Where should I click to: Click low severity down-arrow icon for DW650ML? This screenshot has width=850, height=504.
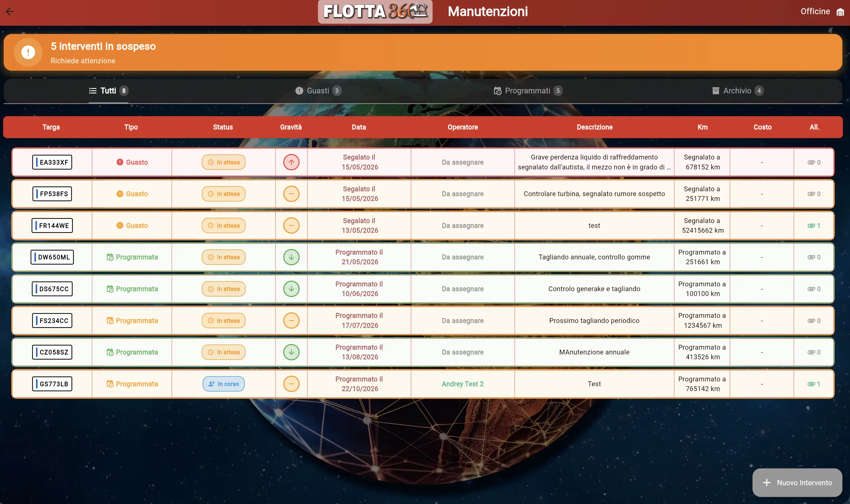tap(291, 257)
